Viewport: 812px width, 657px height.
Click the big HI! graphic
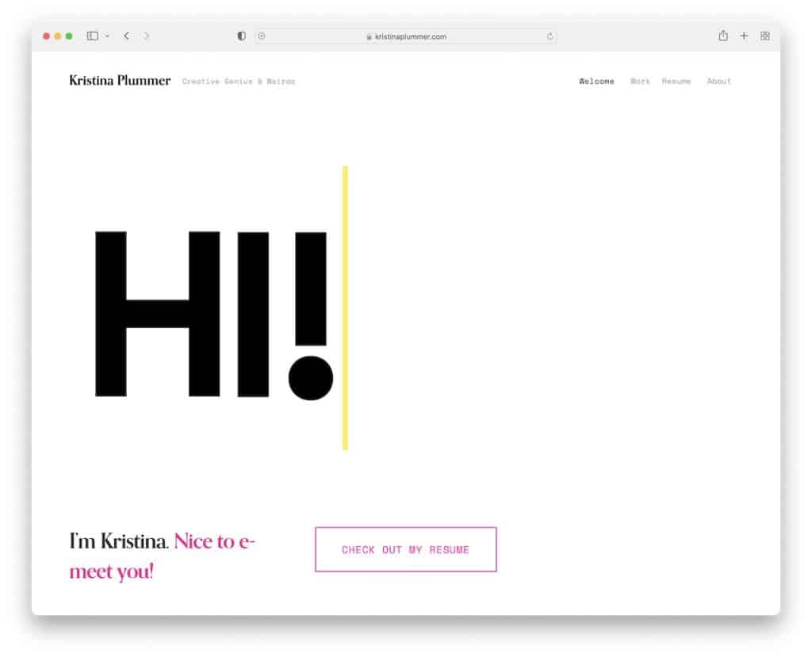(x=214, y=315)
